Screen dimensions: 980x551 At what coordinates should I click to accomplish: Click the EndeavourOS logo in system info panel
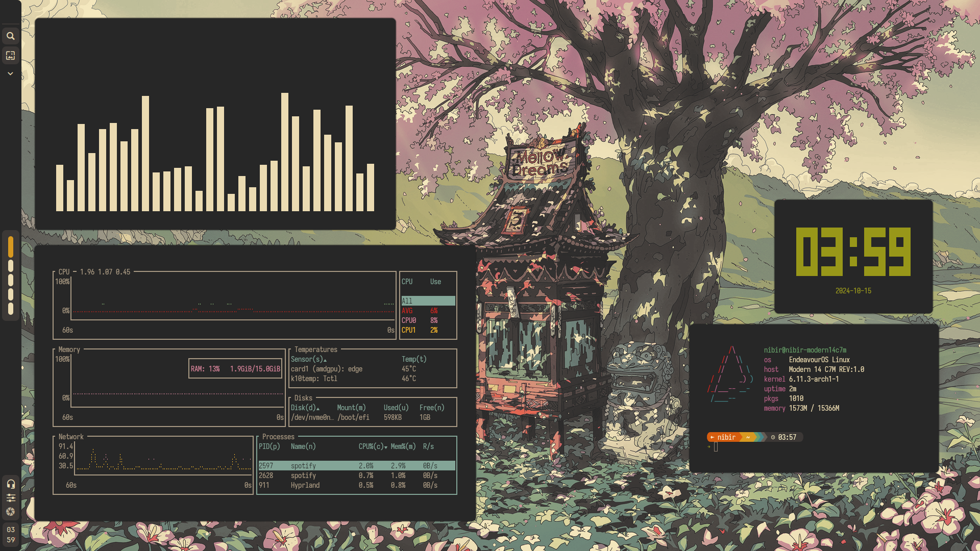pyautogui.click(x=731, y=372)
